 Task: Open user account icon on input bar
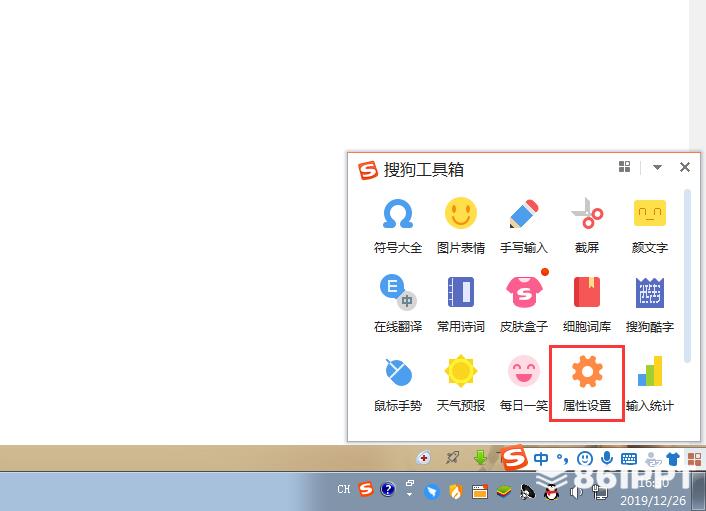pos(652,459)
